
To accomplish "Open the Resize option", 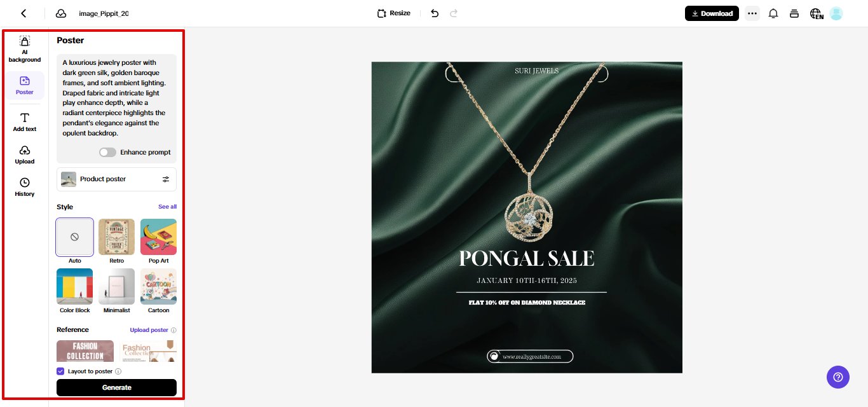I will (393, 13).
